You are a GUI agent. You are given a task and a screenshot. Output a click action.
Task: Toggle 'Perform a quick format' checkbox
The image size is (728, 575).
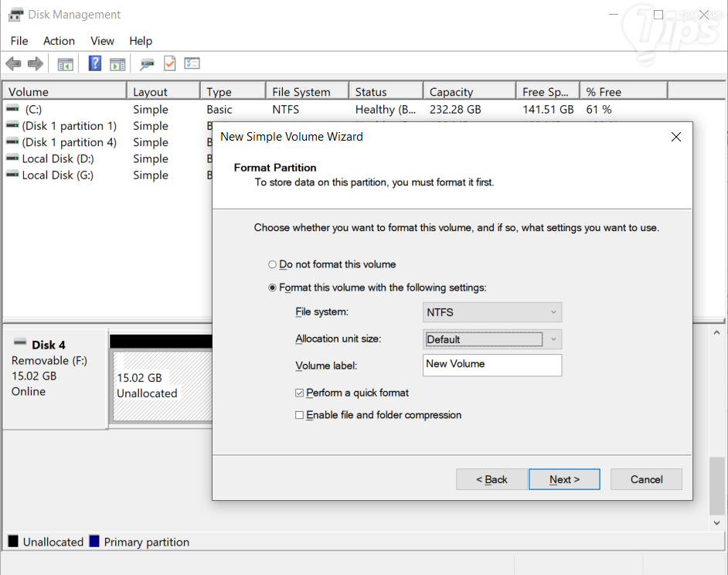pos(299,393)
